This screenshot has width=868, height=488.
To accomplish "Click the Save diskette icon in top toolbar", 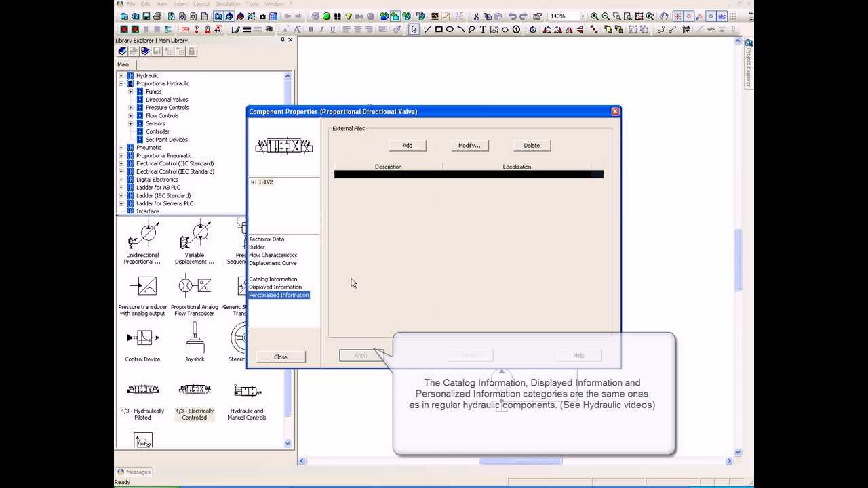I will [x=146, y=16].
